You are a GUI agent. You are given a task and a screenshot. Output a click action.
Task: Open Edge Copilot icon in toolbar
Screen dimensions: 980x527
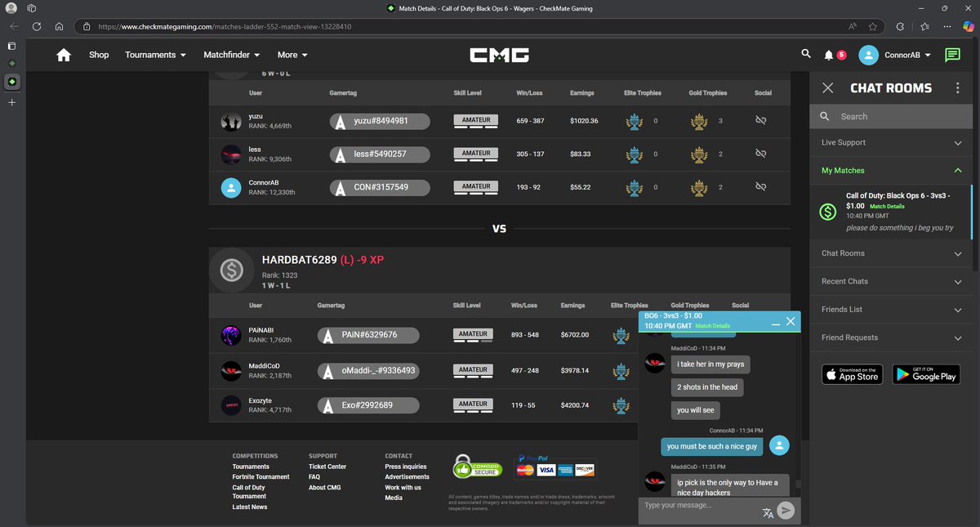point(968,26)
